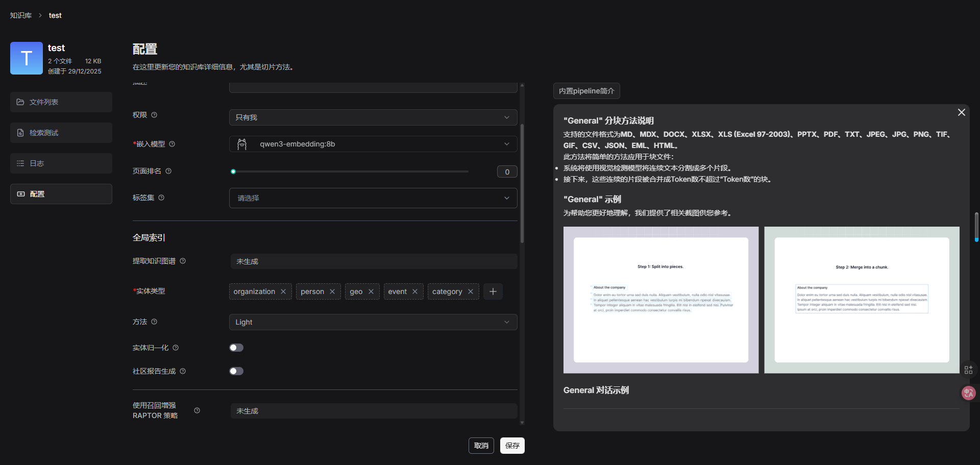Go to 检索测试 in the sidebar
Viewport: 980px width, 465px height.
click(61, 133)
